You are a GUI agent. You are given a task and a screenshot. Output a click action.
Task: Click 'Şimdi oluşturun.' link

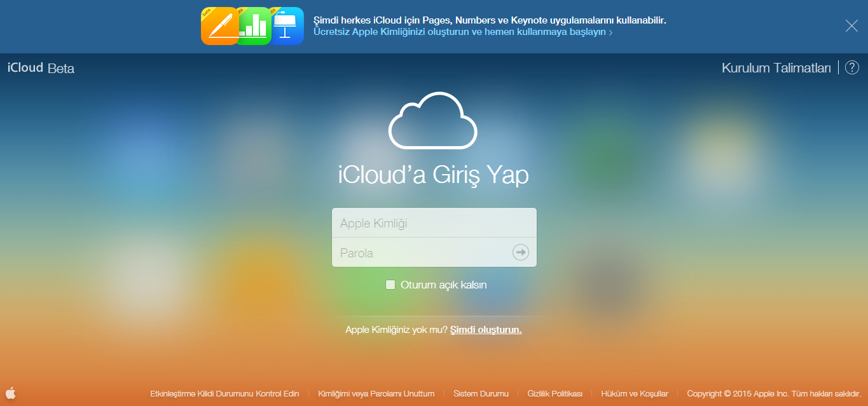point(486,330)
